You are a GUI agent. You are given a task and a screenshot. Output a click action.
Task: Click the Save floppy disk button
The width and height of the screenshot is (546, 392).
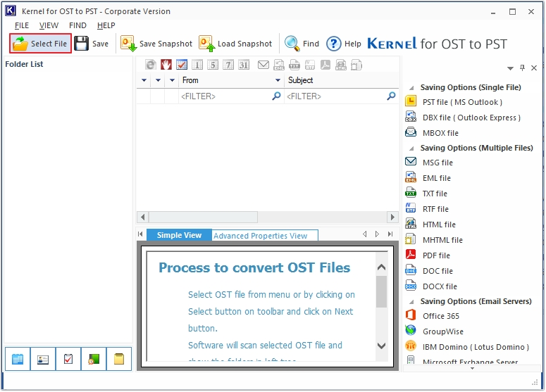(92, 44)
